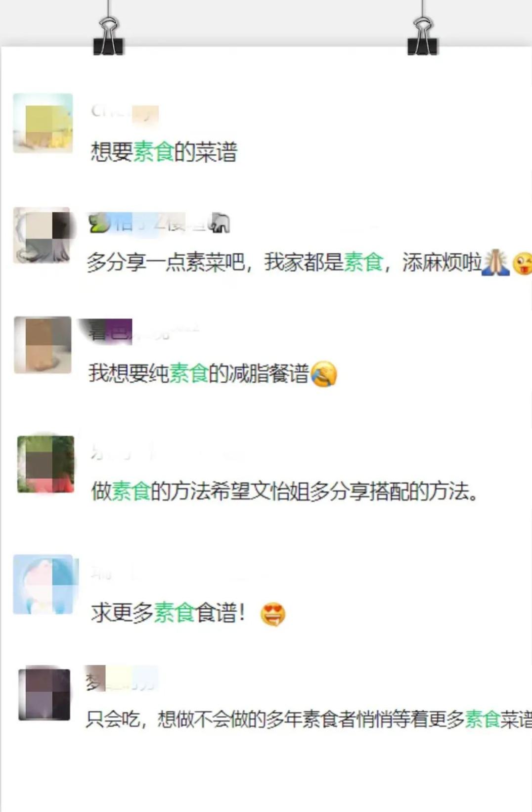The width and height of the screenshot is (532, 812).
Task: Click the heart-eyes drooling emoji
Action: [x=273, y=615]
